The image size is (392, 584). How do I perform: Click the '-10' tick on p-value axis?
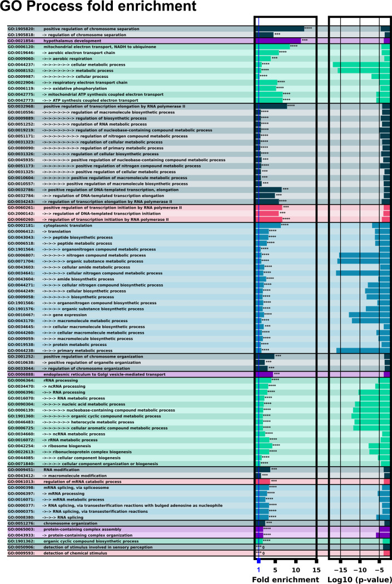360,570
